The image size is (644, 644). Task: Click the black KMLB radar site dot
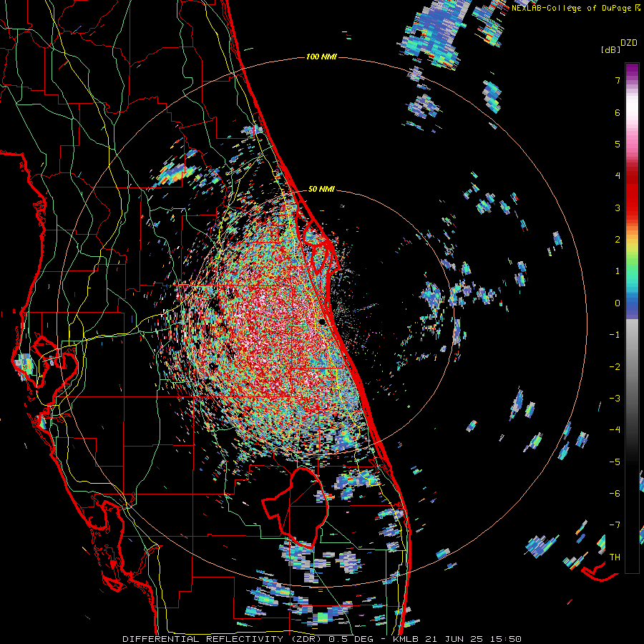pyautogui.click(x=323, y=322)
